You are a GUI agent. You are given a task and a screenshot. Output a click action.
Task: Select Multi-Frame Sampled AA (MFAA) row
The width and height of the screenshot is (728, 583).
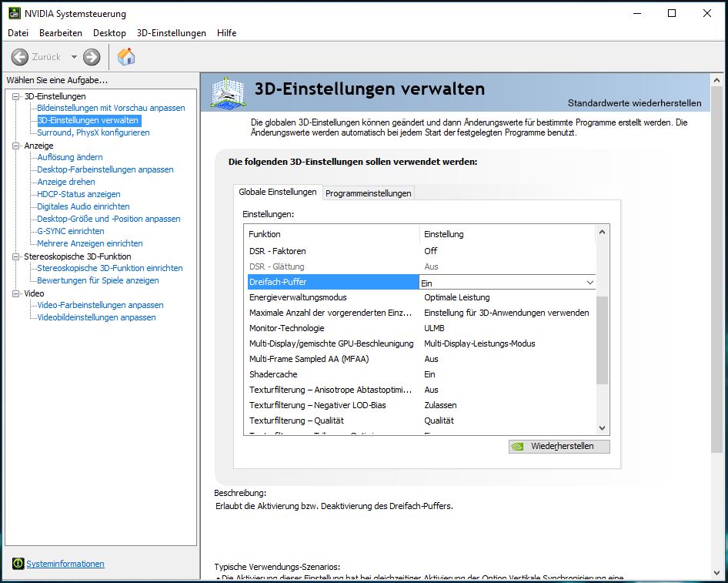click(422, 359)
